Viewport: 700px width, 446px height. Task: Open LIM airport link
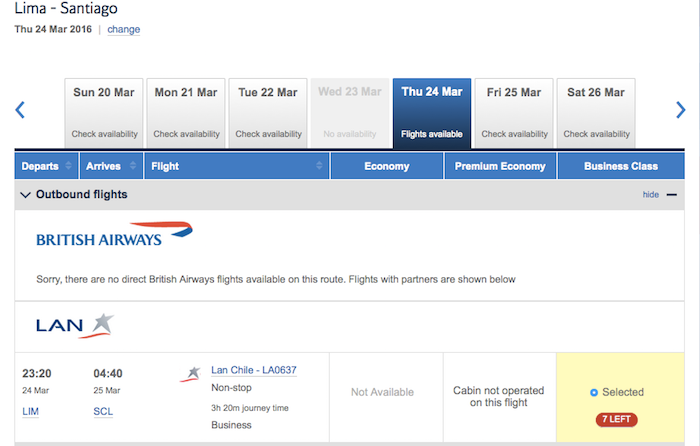coord(30,411)
